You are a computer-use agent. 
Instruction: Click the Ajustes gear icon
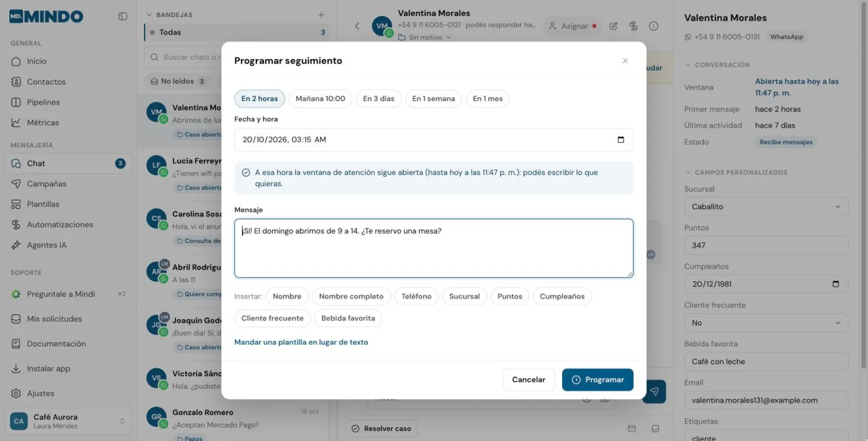tap(16, 393)
